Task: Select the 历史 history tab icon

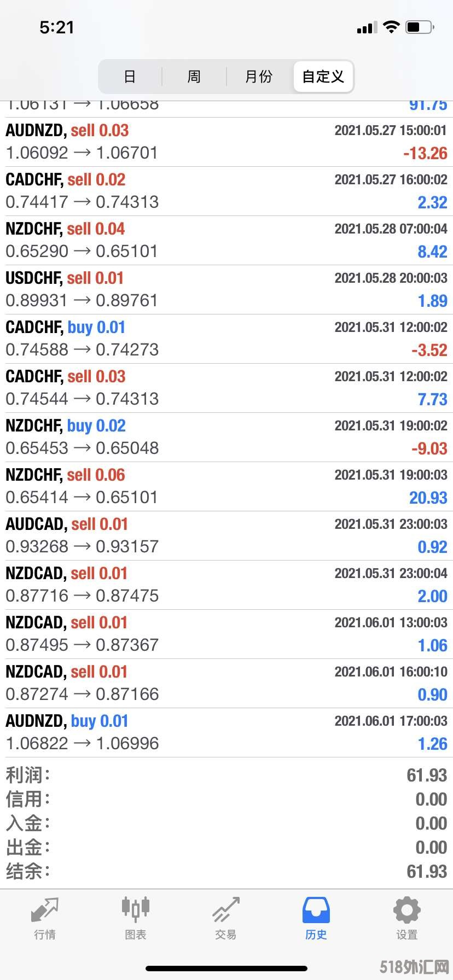Action: [x=316, y=910]
